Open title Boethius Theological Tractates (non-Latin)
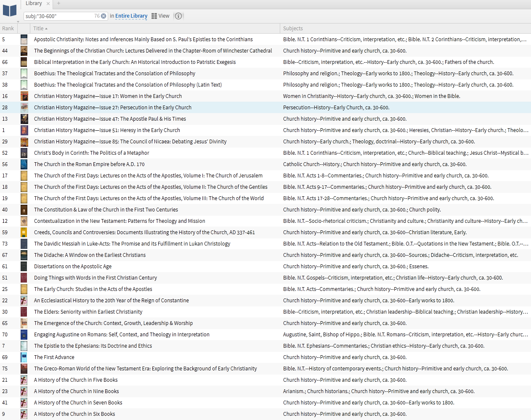 pyautogui.click(x=114, y=74)
